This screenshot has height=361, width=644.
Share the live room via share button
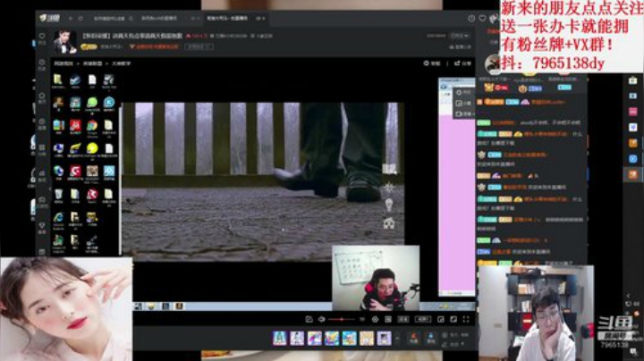(463, 63)
